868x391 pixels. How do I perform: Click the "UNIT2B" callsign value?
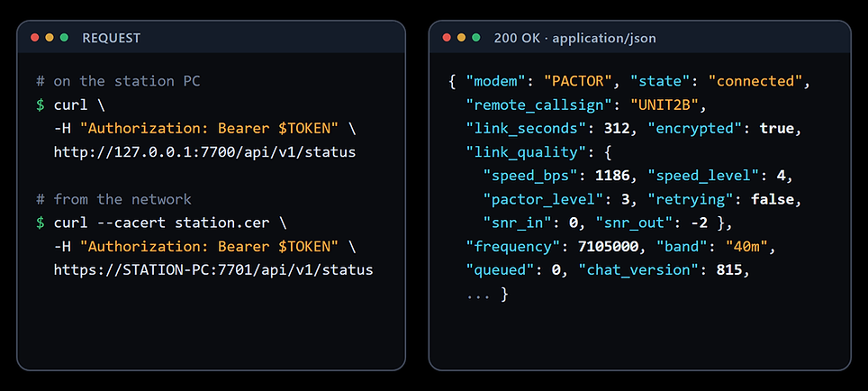665,105
